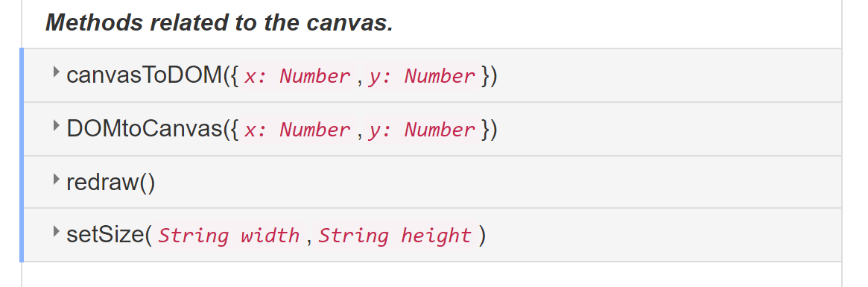
Task: Click empty area of the DOMtoCanvas row
Action: (665, 129)
